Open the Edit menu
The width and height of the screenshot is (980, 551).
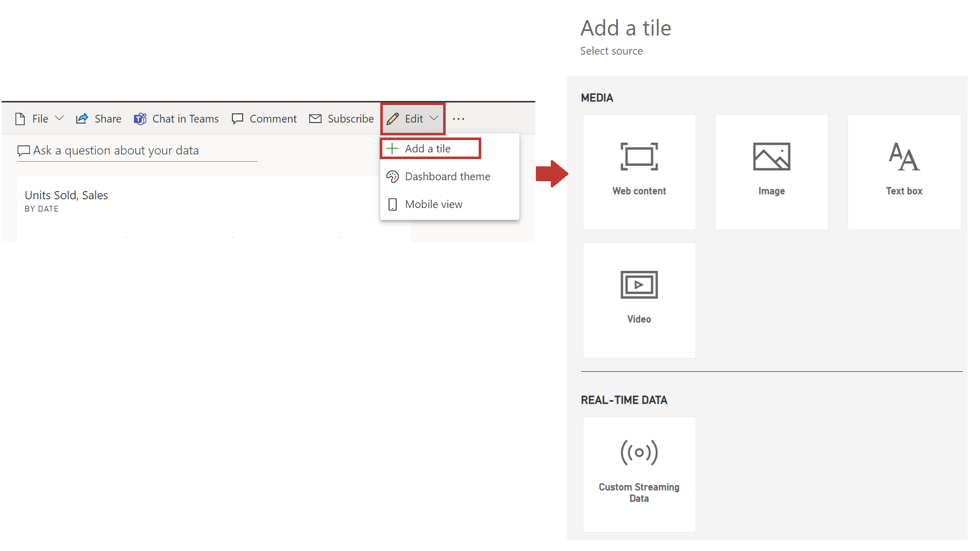(x=413, y=119)
